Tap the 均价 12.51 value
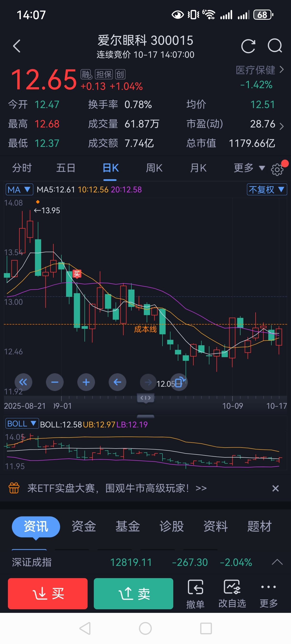The width and height of the screenshot is (291, 644). 263,104
